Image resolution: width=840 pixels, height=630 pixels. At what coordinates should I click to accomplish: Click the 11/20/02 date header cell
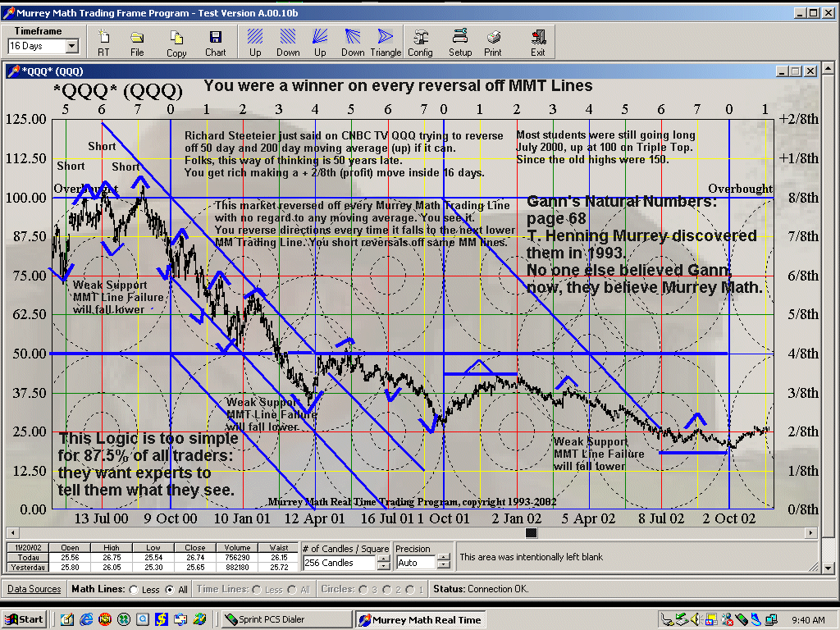coord(27,547)
